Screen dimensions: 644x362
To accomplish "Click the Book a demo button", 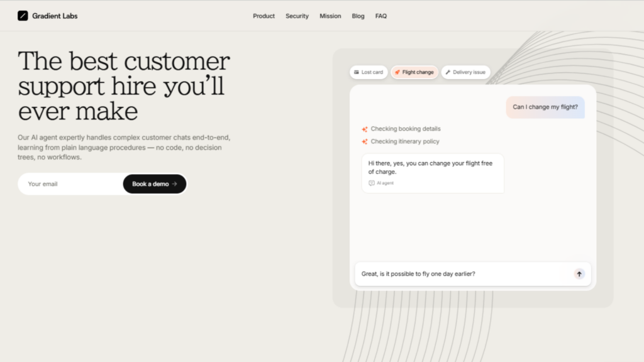I will click(155, 184).
